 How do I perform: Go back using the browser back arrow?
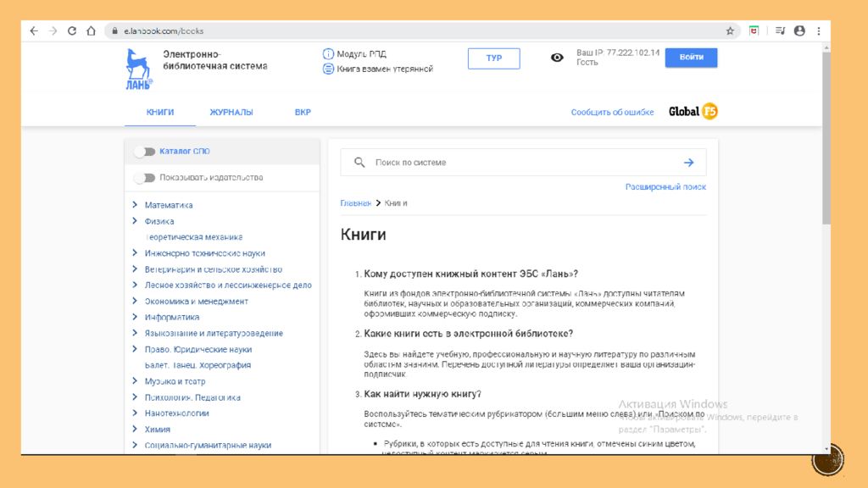34,31
